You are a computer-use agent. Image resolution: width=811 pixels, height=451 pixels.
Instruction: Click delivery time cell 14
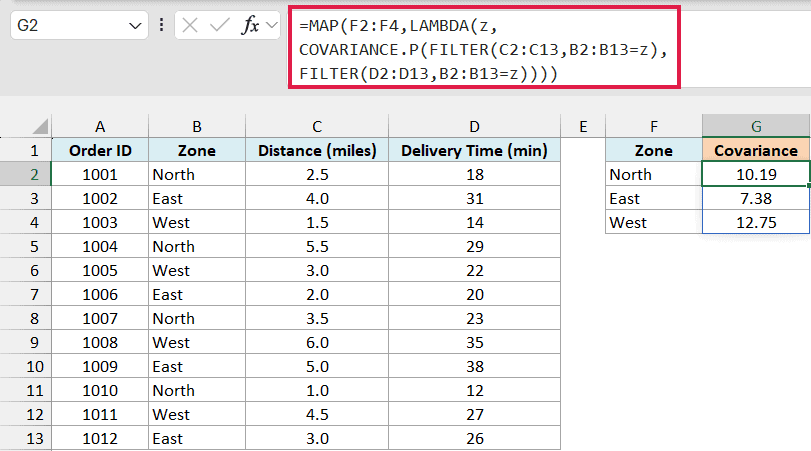[474, 222]
